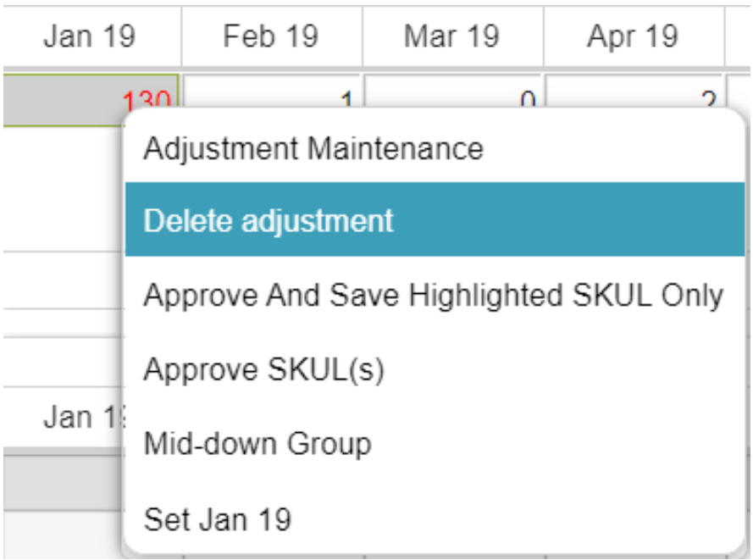753x560 pixels.
Task: Click the empty cell directly below the 130 cell
Action: click(61, 188)
